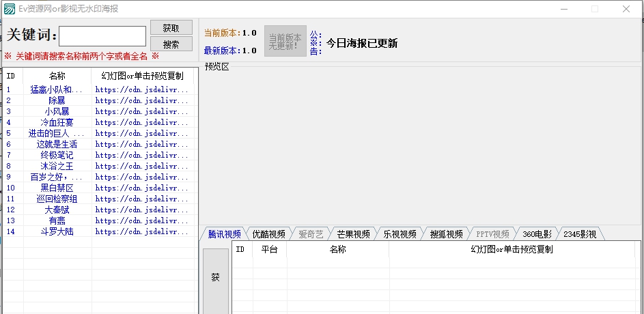This screenshot has width=644, height=314.
Task: Open the 2345影视 tab
Action: pyautogui.click(x=580, y=234)
